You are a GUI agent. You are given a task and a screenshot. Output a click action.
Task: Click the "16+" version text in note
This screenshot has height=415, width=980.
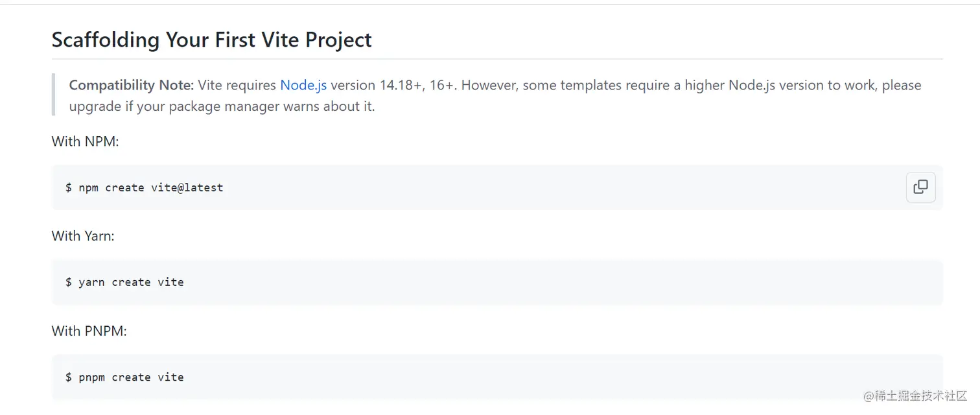click(441, 85)
